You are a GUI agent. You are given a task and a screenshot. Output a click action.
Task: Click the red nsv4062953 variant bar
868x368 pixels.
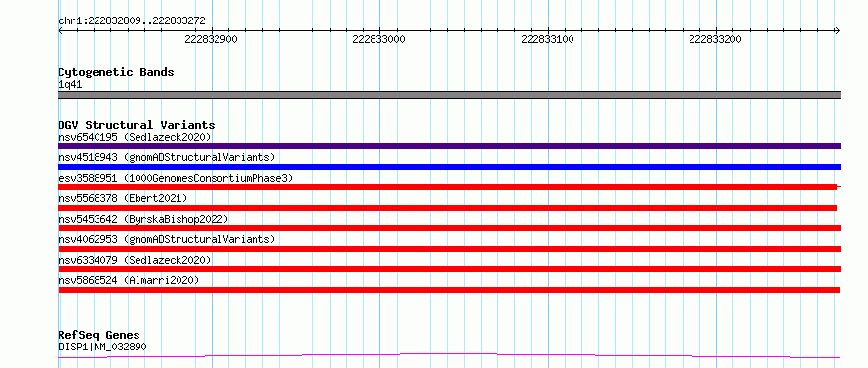click(x=449, y=249)
